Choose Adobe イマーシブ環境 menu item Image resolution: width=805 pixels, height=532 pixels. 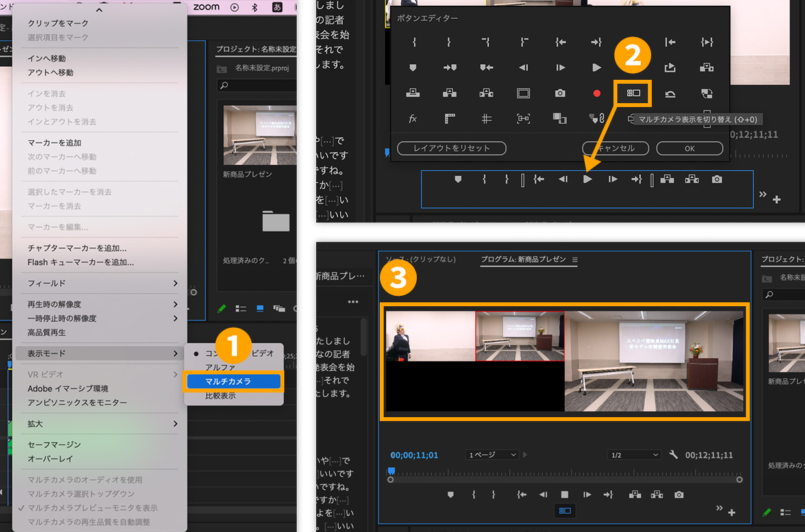coord(99,389)
